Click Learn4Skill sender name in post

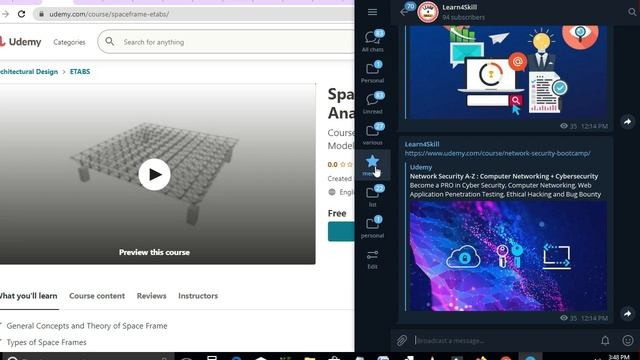click(422, 144)
